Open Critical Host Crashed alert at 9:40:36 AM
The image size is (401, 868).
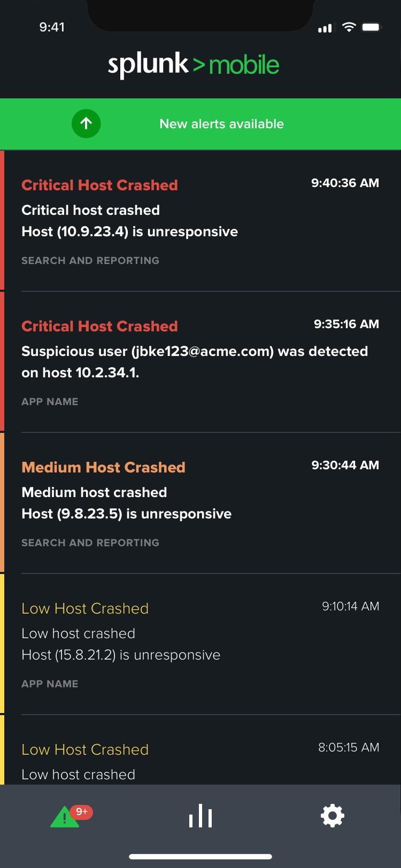[x=200, y=221]
